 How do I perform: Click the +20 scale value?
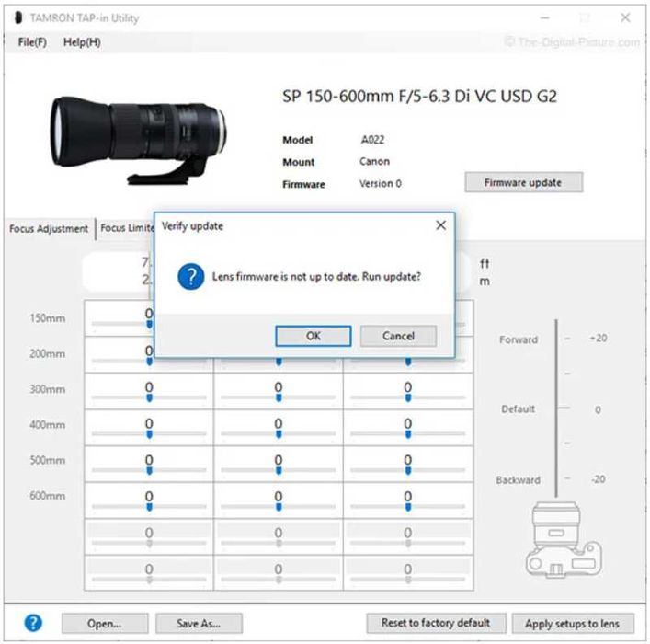[x=599, y=339]
